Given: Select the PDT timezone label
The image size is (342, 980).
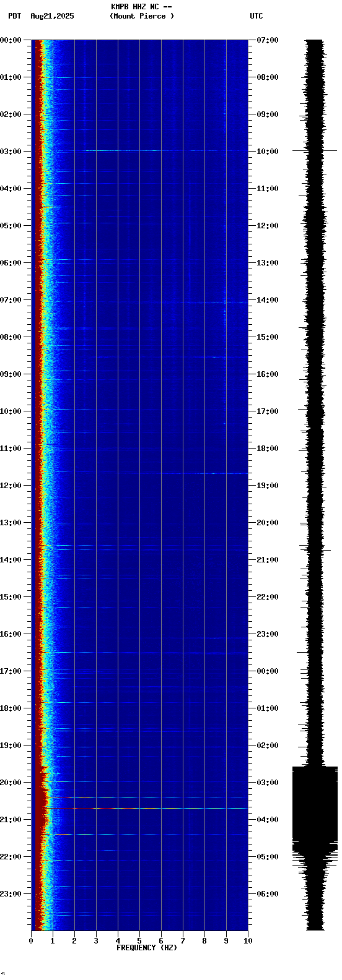Looking at the screenshot, I should [14, 16].
